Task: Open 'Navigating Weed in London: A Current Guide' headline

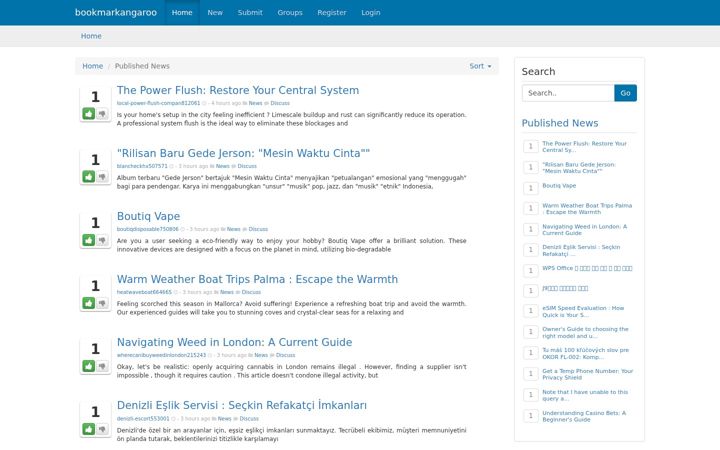Action: tap(234, 342)
